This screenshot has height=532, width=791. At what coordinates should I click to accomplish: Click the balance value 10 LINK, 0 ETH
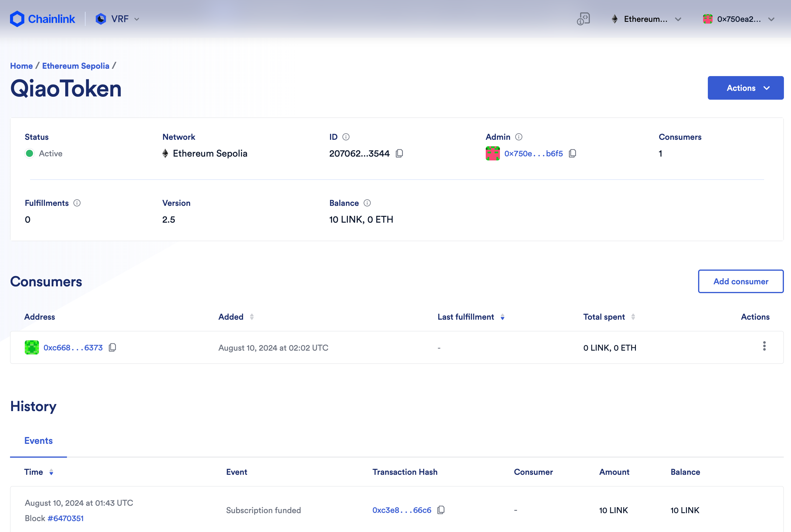click(x=361, y=219)
